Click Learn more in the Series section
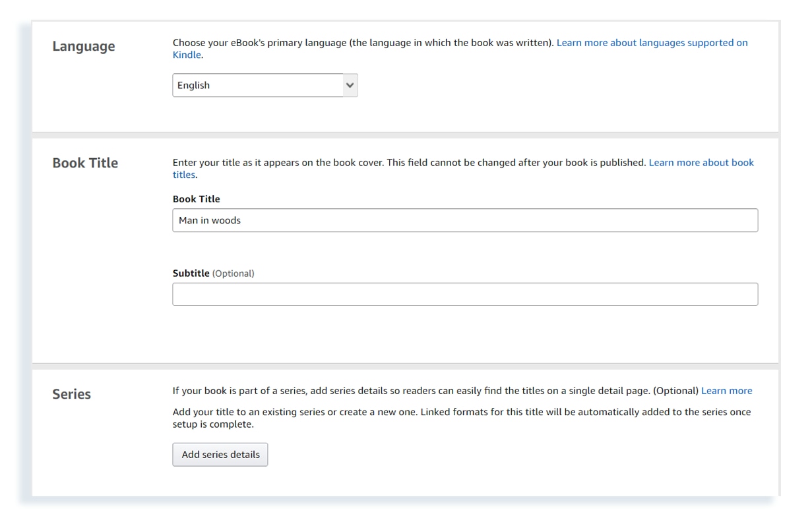This screenshot has width=812, height=516. pos(726,390)
